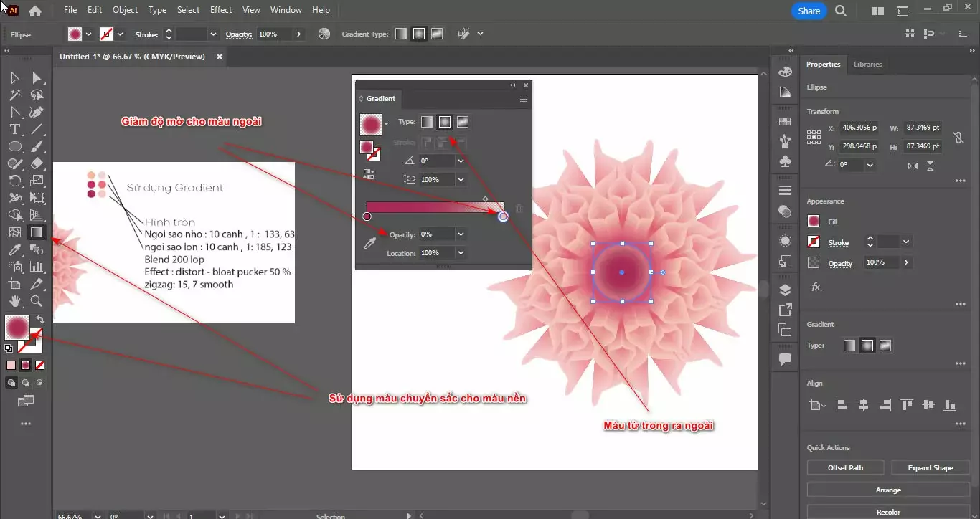
Task: Click the Reverse Gradient icon
Action: pyautogui.click(x=369, y=173)
